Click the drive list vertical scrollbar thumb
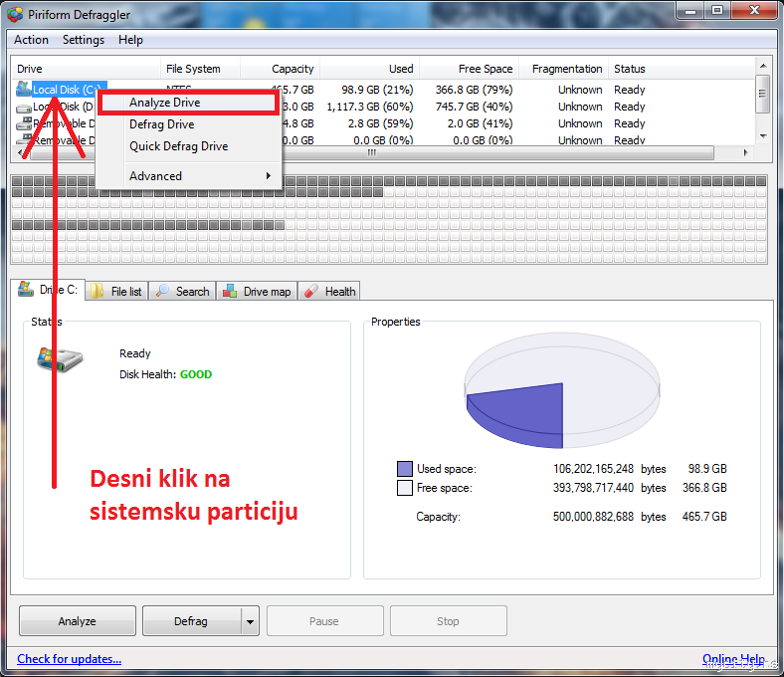The height and width of the screenshot is (677, 784). tap(762, 94)
